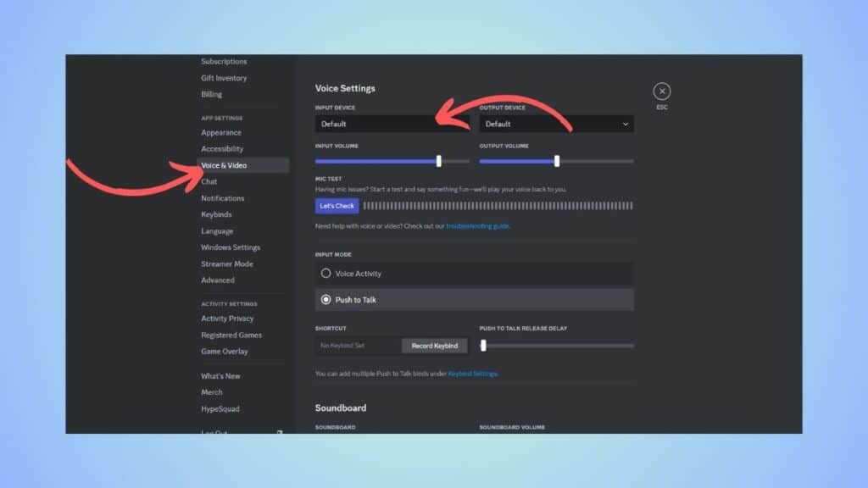Open the What's New page
868x488 pixels.
220,375
